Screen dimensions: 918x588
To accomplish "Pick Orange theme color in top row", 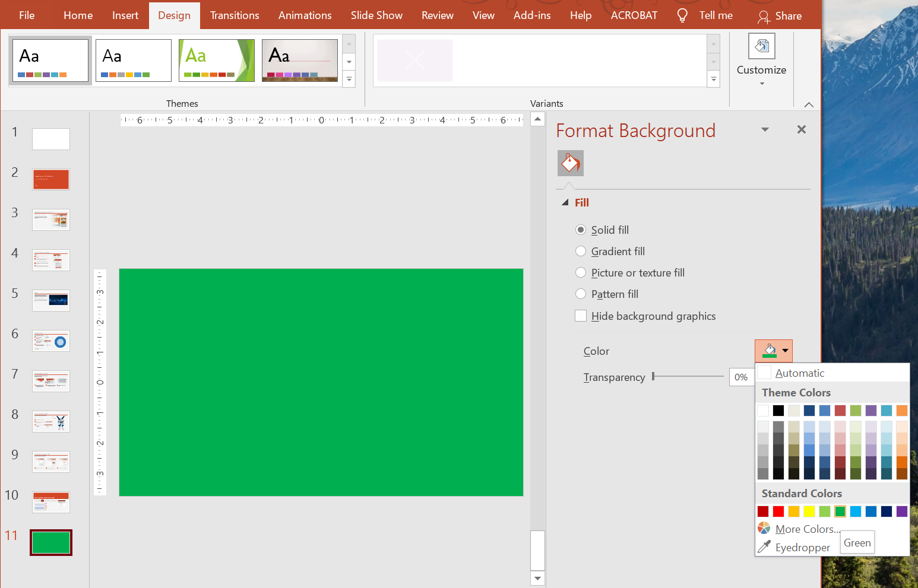I will pos(902,411).
